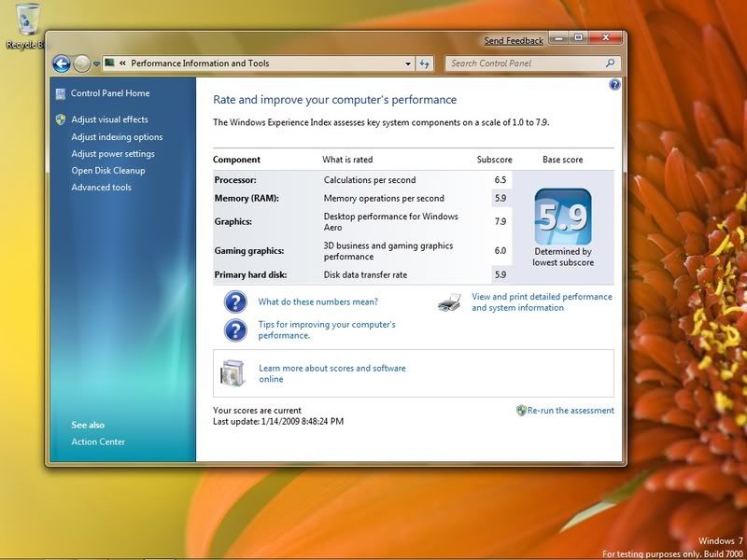Open Adjust visual effects
Screen dimensions: 747x560
point(109,119)
